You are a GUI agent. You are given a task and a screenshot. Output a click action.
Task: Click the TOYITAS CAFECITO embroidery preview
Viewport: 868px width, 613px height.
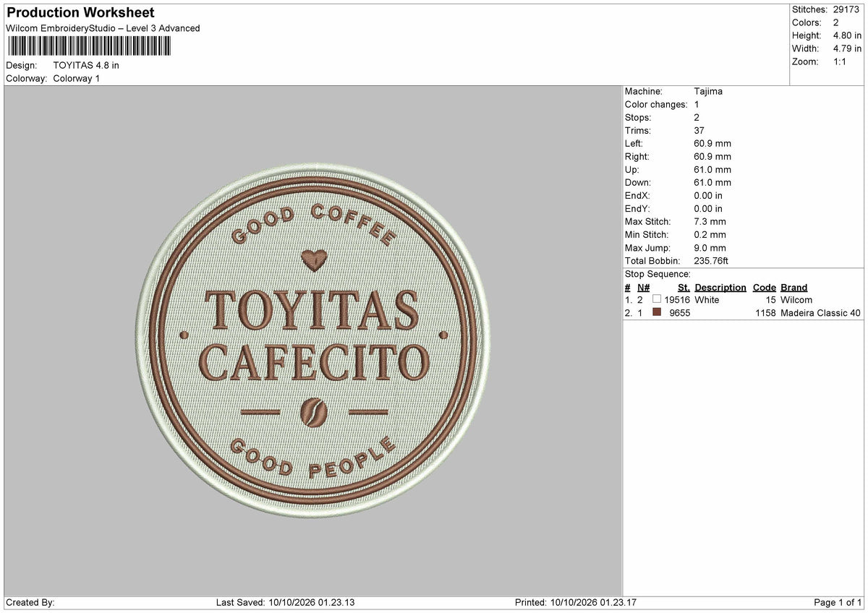[x=314, y=342]
